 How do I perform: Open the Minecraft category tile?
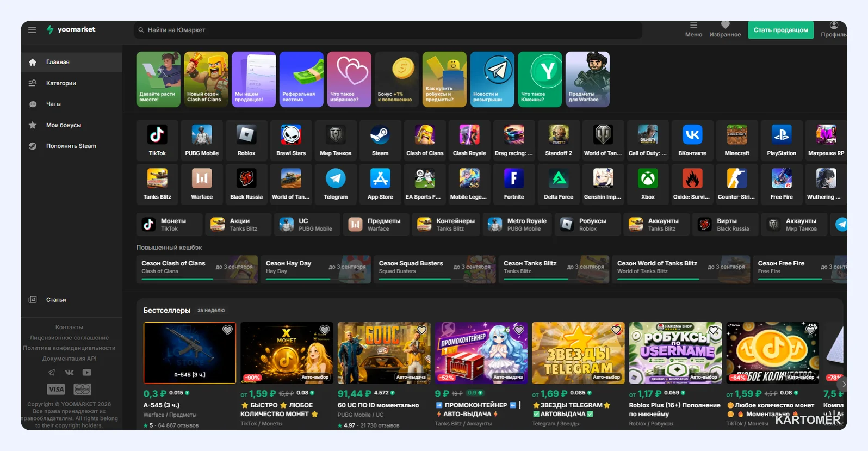737,140
